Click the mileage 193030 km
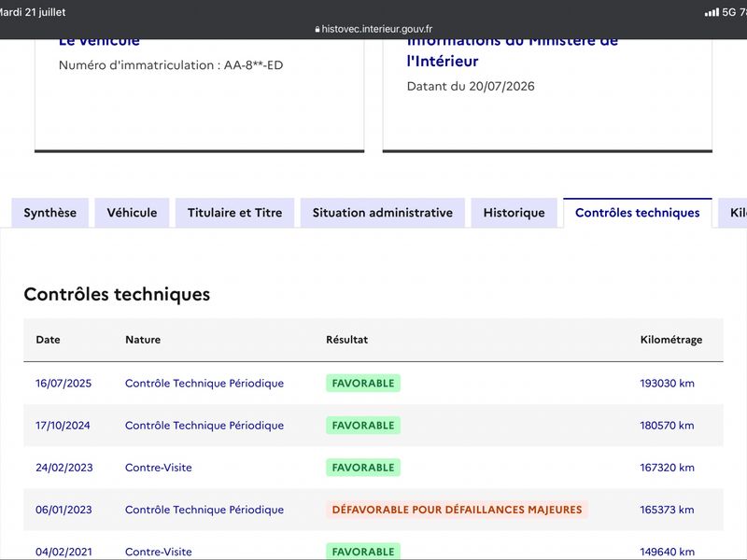This screenshot has height=560, width=747. point(667,384)
